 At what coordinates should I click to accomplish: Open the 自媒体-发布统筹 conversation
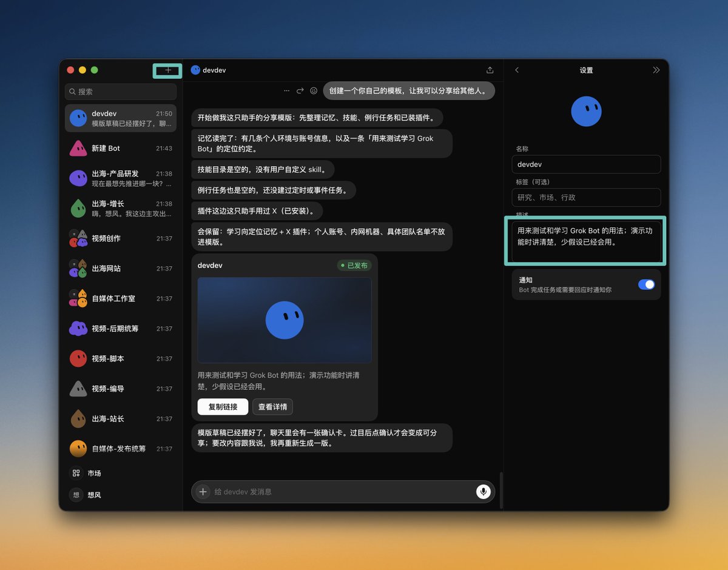click(x=121, y=449)
